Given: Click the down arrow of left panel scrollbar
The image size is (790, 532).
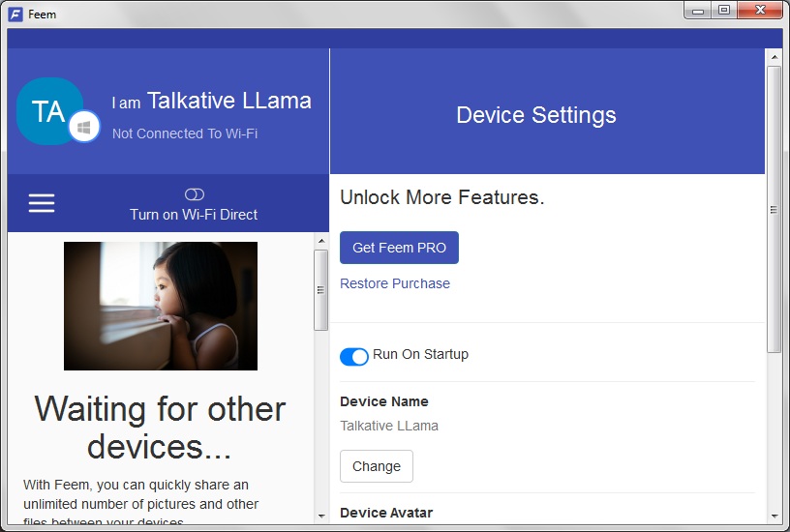Looking at the screenshot, I should (320, 516).
